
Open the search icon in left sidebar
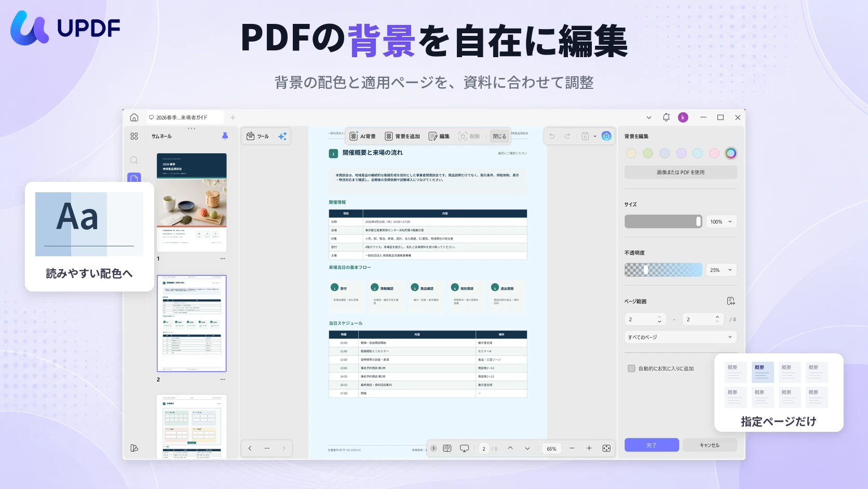134,160
